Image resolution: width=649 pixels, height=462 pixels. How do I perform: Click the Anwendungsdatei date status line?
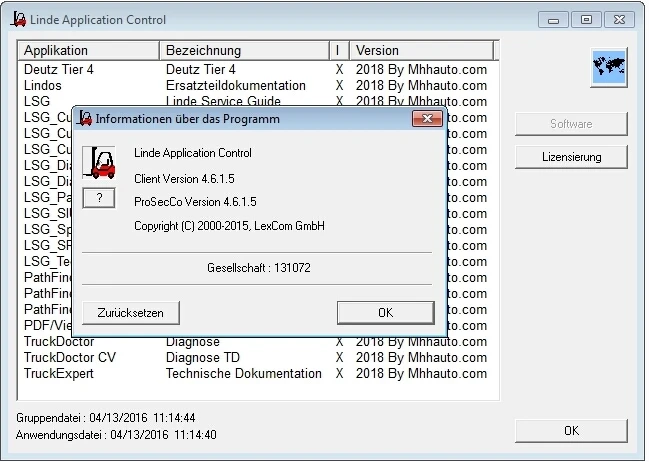[116, 435]
